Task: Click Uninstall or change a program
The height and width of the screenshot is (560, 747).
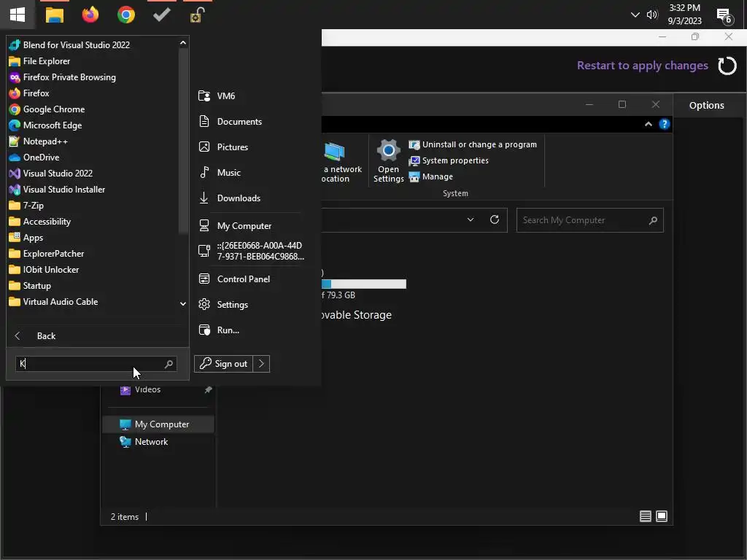Action: click(x=473, y=144)
